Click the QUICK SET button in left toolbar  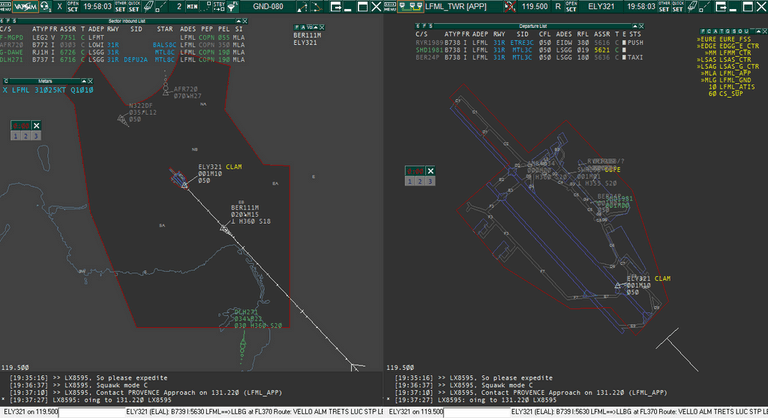point(133,7)
